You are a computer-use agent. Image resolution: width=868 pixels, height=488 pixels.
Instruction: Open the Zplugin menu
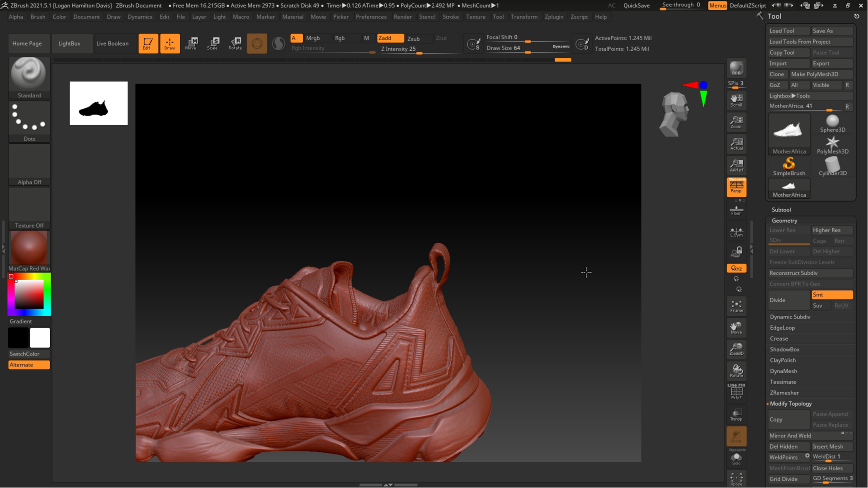click(554, 17)
